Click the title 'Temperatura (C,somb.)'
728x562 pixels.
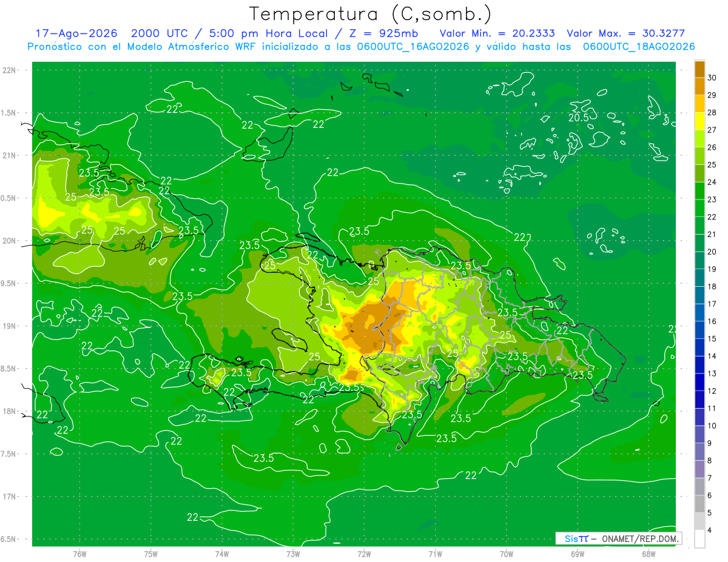[371, 15]
